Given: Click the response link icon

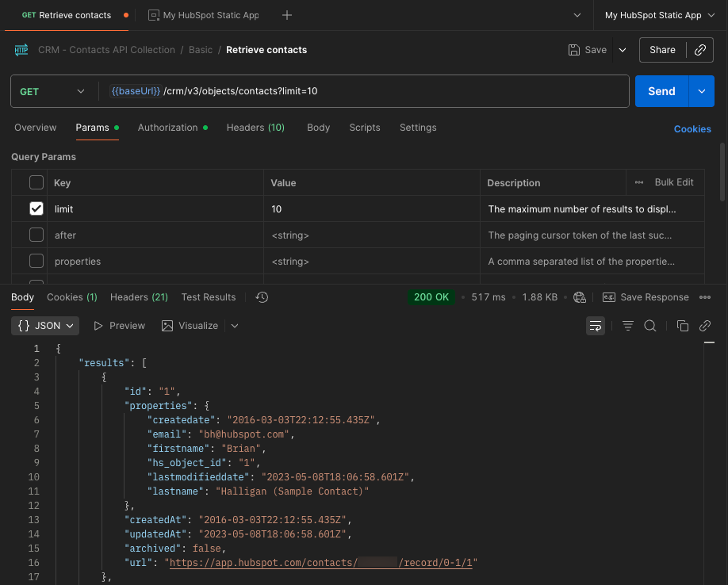Looking at the screenshot, I should (x=705, y=326).
